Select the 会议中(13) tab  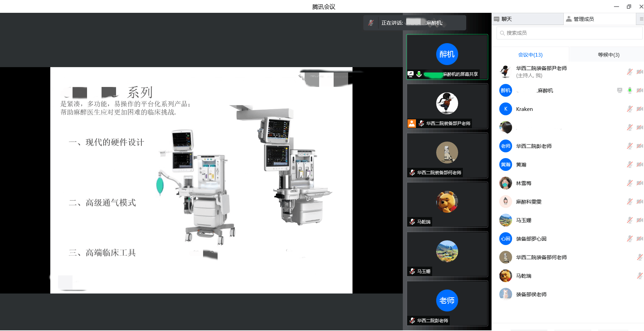[x=530, y=55]
